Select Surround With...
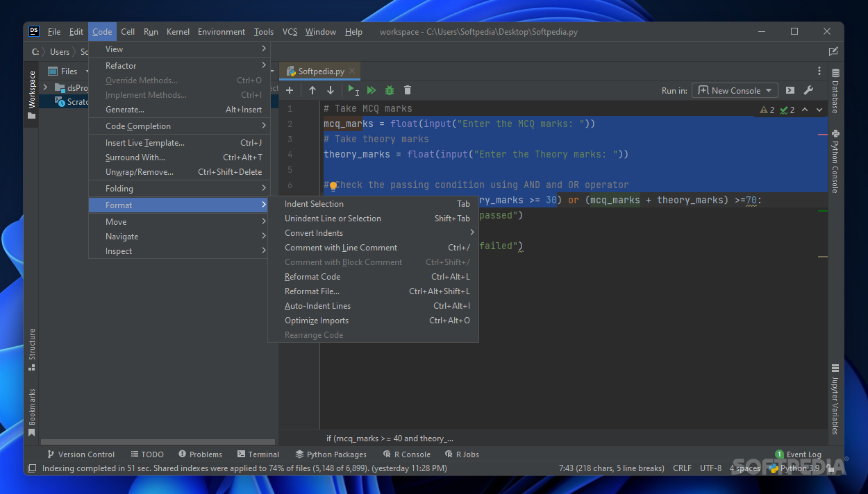 [x=179, y=157]
